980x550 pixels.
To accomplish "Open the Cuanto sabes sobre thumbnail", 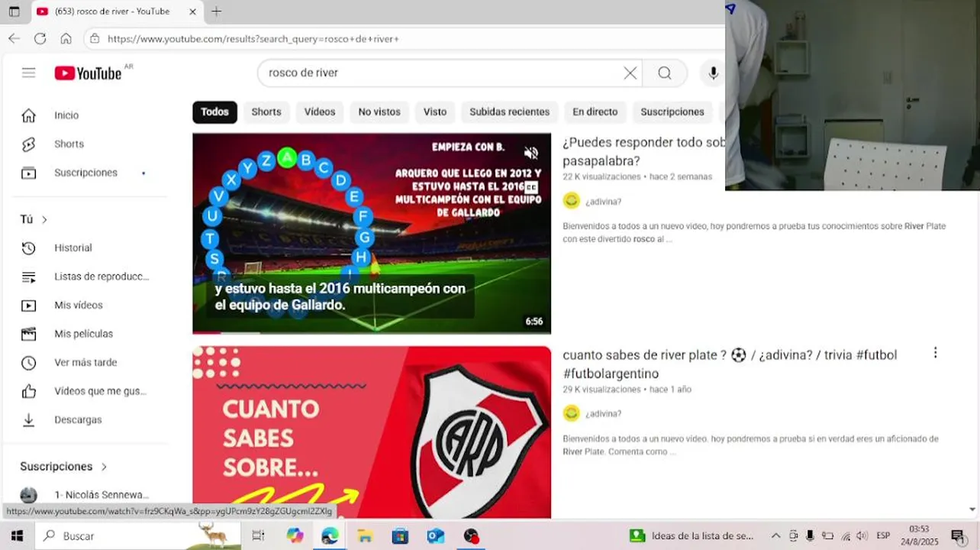I will coord(372,432).
